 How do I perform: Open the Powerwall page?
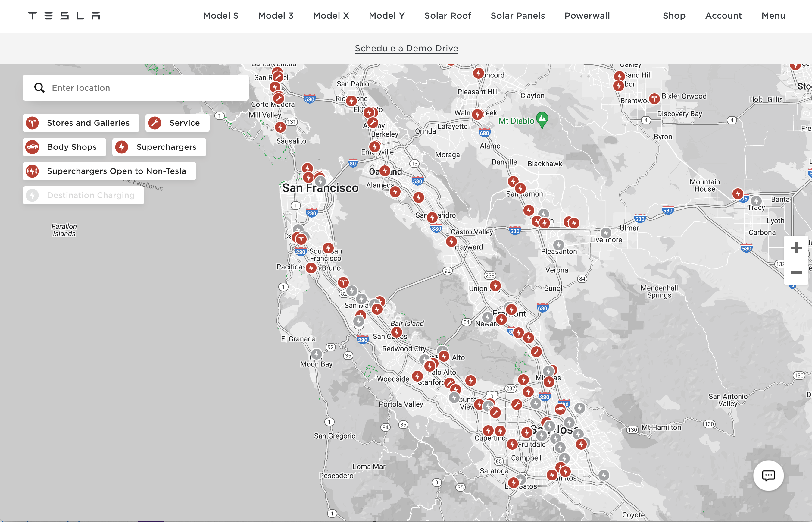click(587, 16)
